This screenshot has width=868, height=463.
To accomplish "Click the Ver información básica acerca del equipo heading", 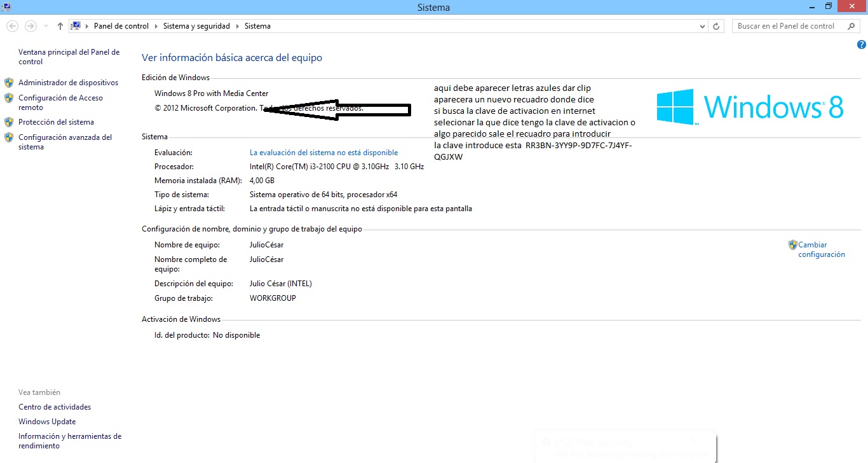I will click(232, 58).
